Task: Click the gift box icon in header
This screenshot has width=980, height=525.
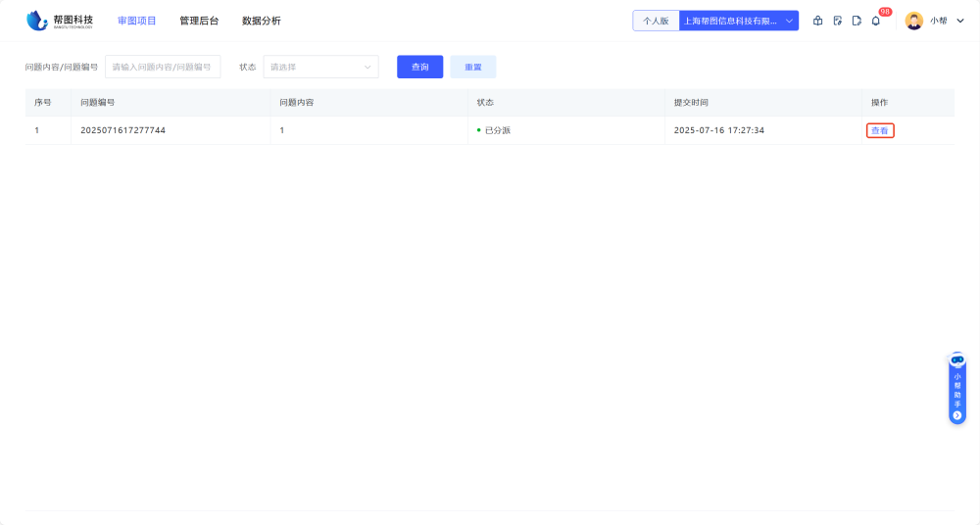Action: click(818, 21)
